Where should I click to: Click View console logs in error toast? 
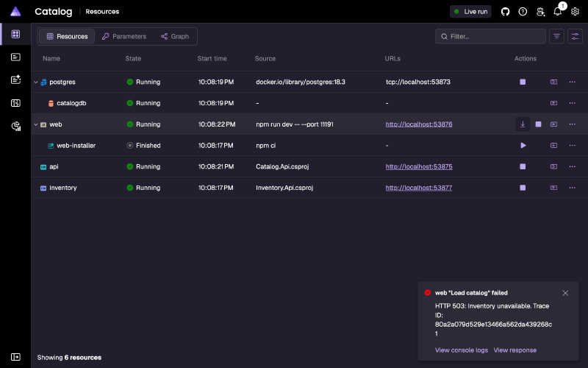(462, 350)
